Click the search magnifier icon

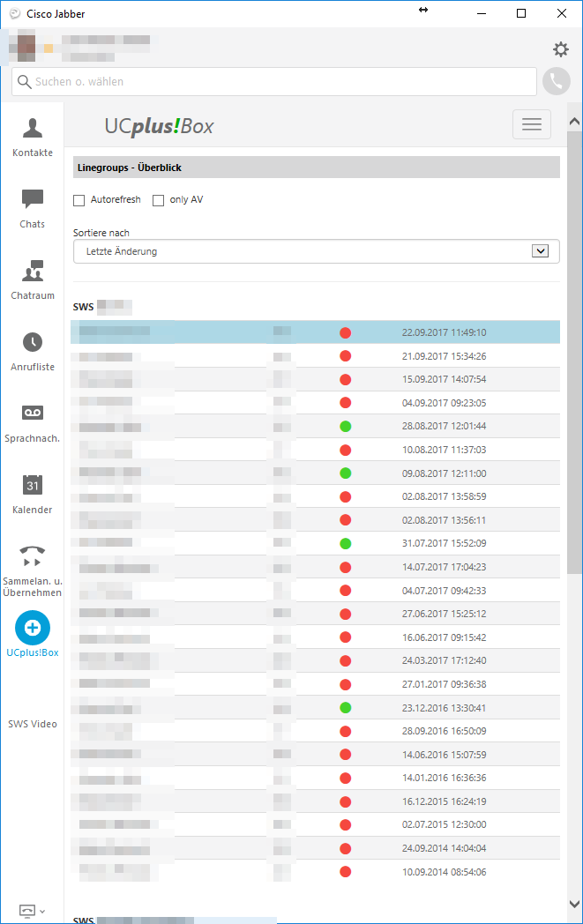tap(24, 81)
